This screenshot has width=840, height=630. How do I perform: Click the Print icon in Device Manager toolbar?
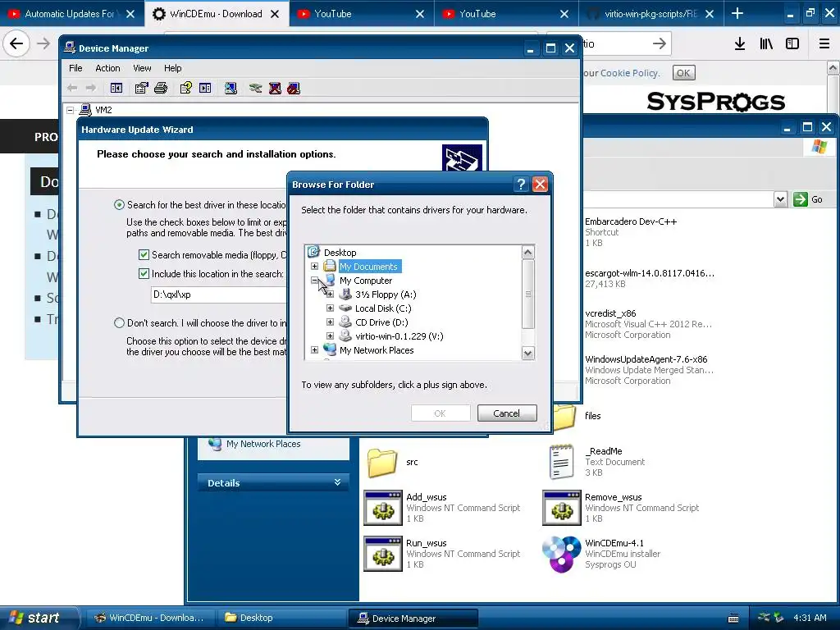coord(161,88)
